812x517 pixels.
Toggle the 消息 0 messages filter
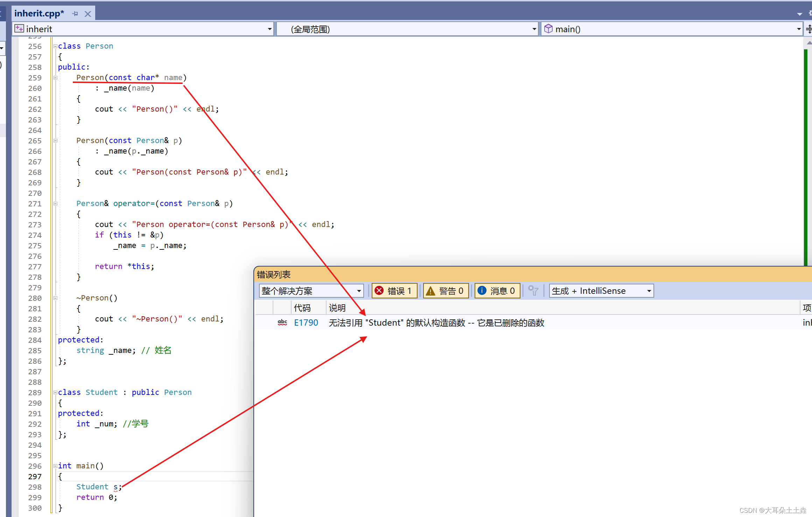(497, 291)
